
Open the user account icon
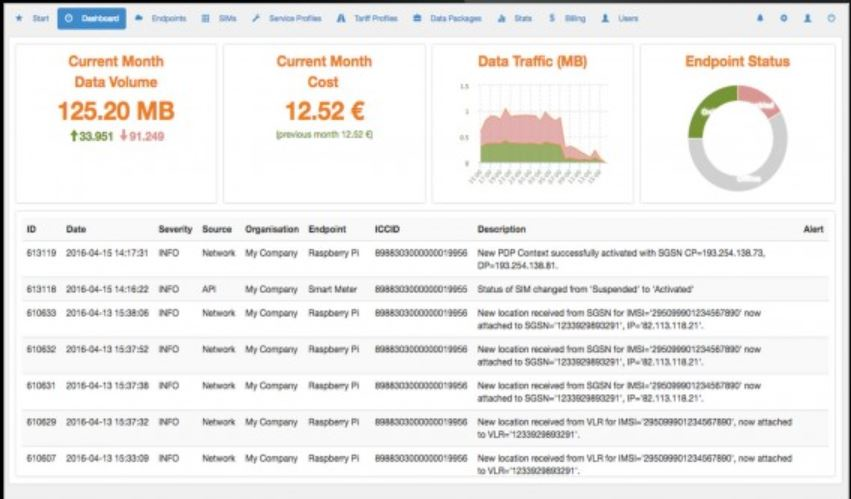808,18
